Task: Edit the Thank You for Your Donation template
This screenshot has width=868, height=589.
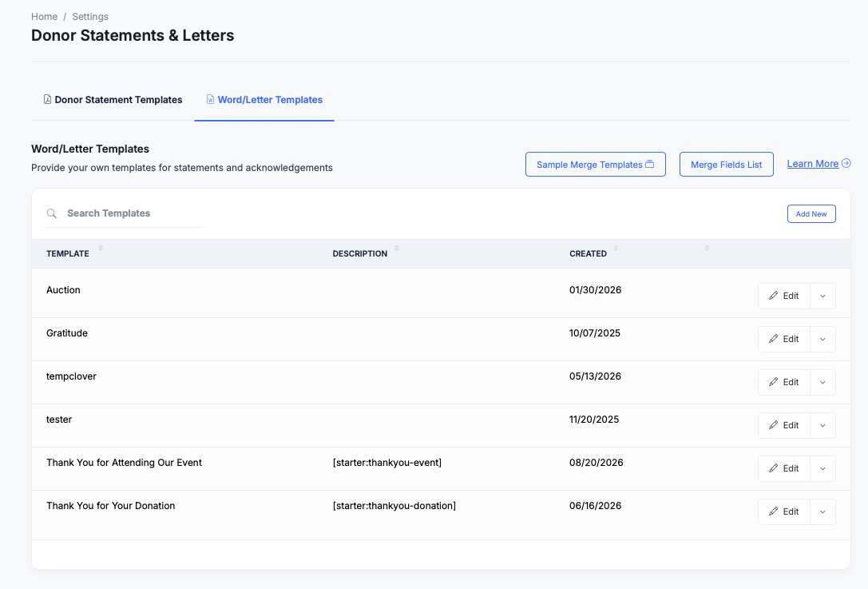Action: point(784,512)
